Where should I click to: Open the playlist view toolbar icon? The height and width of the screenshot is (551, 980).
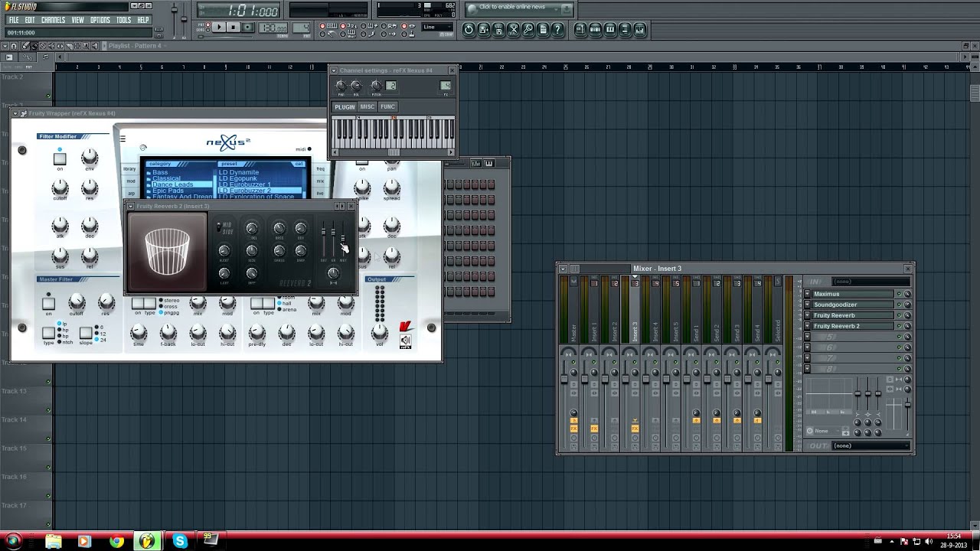[580, 29]
